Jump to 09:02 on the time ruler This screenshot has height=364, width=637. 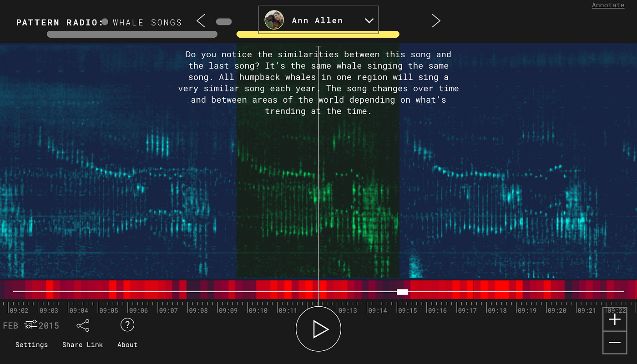coord(19,310)
